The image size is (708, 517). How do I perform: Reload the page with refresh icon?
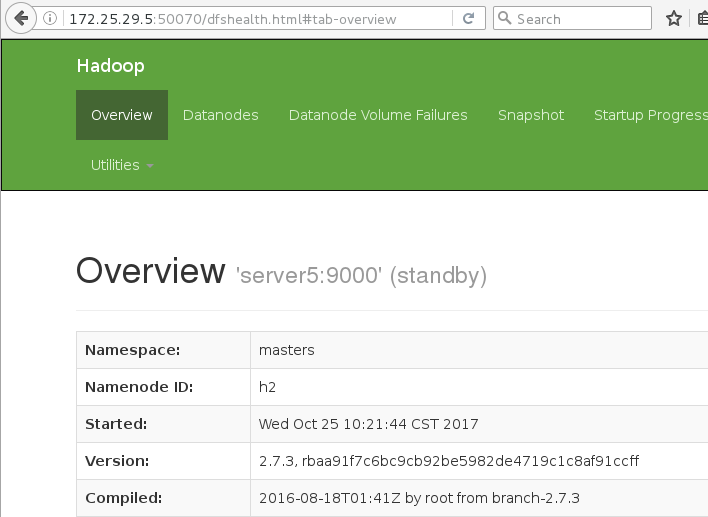pyautogui.click(x=469, y=19)
